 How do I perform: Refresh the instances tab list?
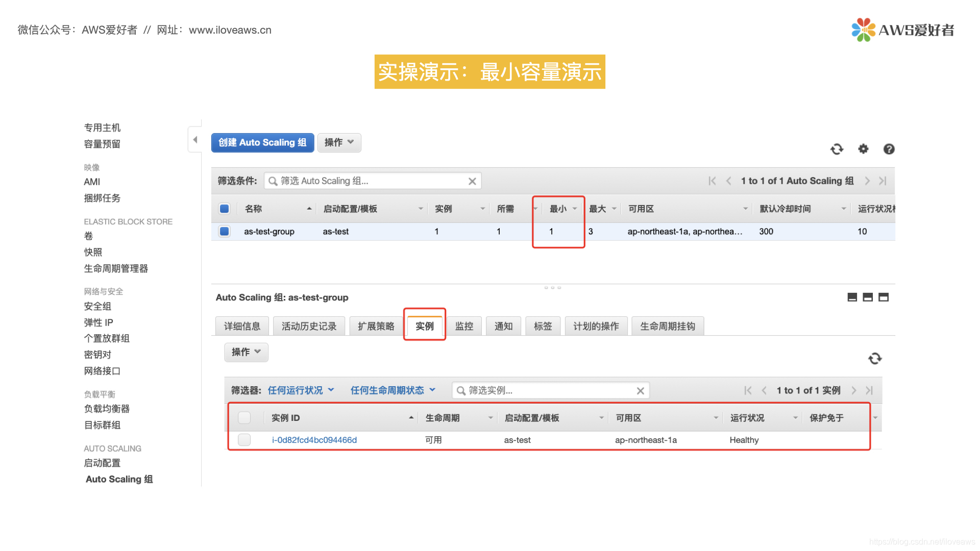coord(875,359)
